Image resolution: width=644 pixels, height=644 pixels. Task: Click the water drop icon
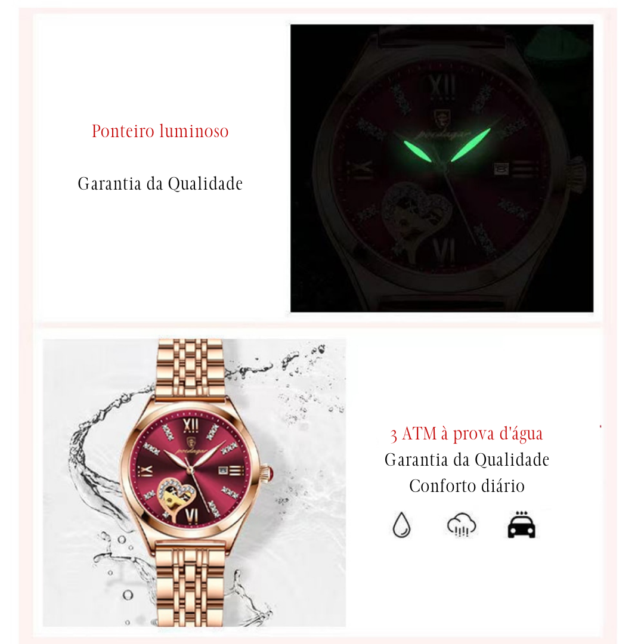[x=401, y=525]
